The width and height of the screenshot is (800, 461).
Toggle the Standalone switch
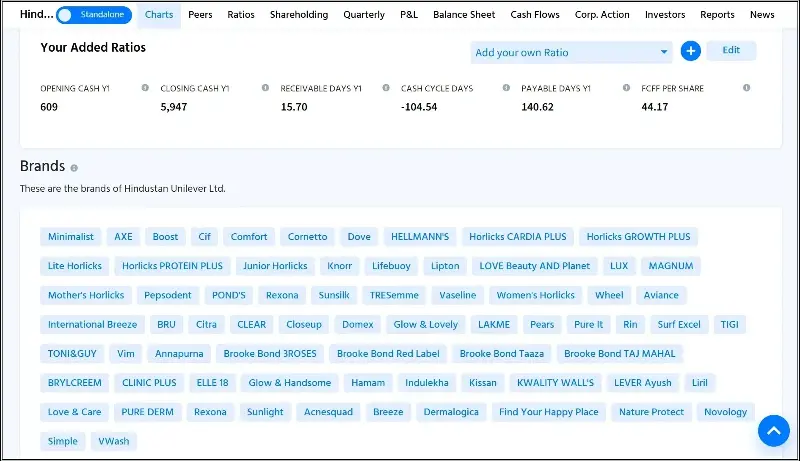(94, 15)
